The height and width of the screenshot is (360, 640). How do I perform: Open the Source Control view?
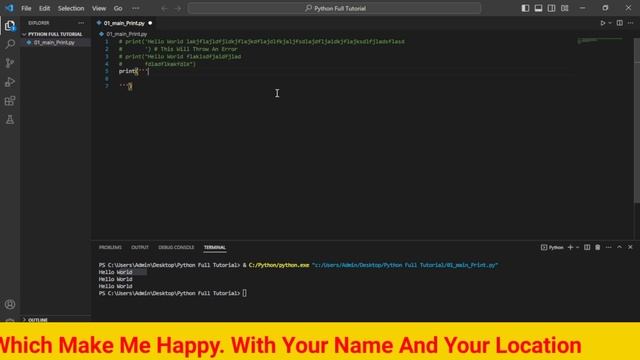(x=10, y=63)
